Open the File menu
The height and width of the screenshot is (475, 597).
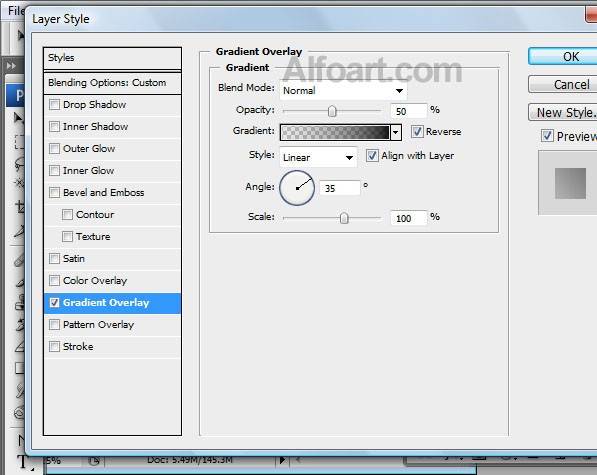coord(15,10)
